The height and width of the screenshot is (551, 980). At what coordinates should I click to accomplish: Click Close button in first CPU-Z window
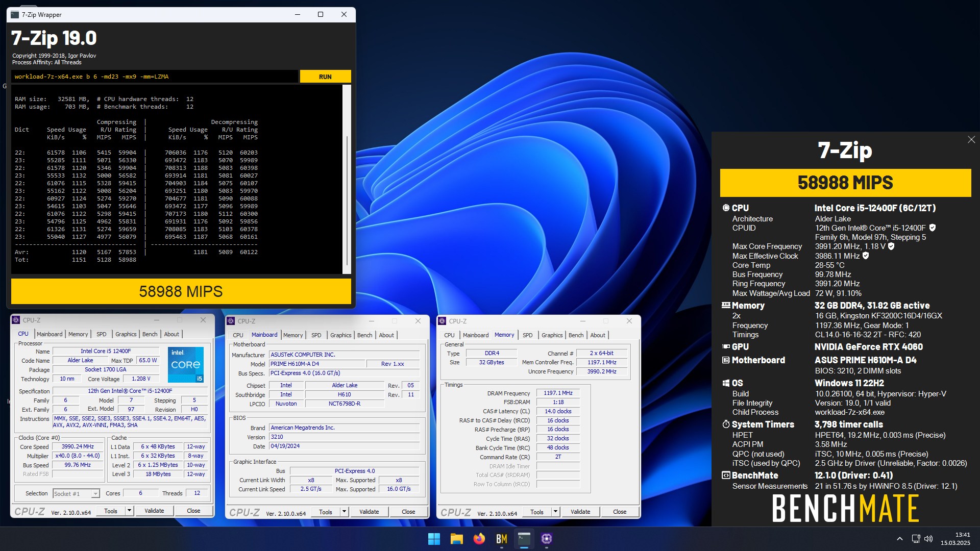[193, 511]
